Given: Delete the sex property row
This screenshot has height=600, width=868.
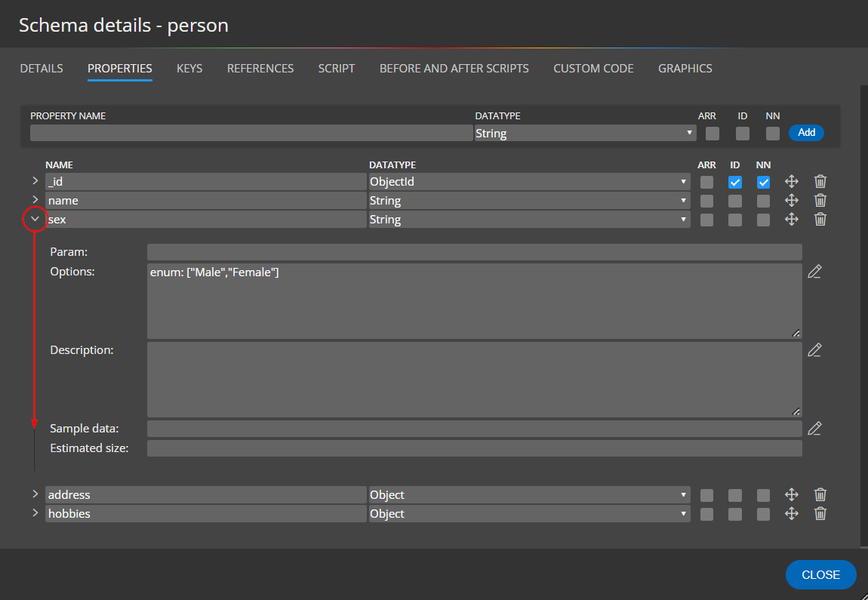Looking at the screenshot, I should point(820,220).
